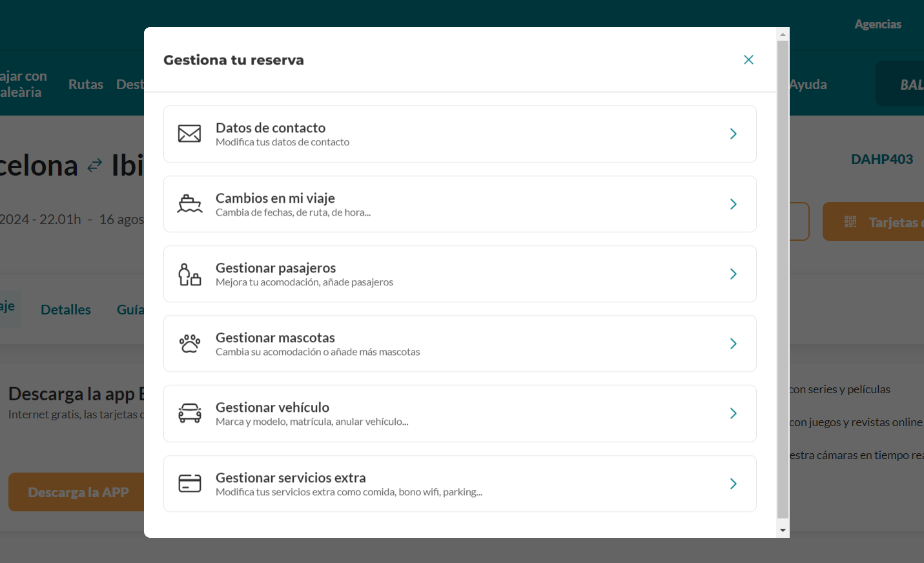This screenshot has width=924, height=563.
Task: Expand Cambios en mi viaje chevron
Action: pos(734,204)
